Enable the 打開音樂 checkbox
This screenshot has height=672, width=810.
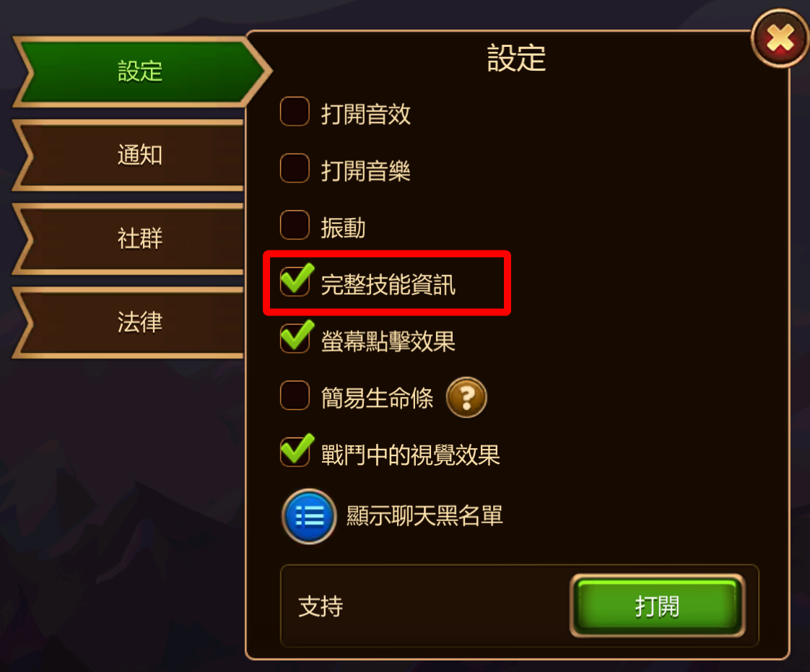click(x=295, y=168)
